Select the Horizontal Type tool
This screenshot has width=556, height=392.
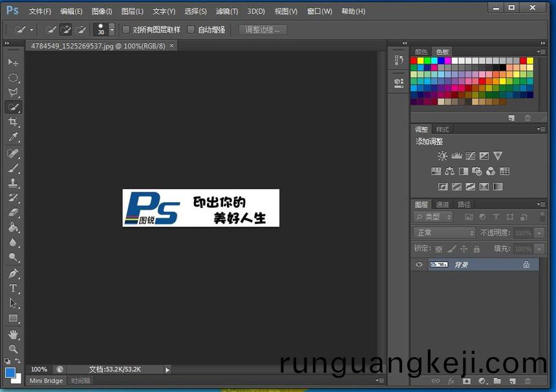click(x=13, y=288)
